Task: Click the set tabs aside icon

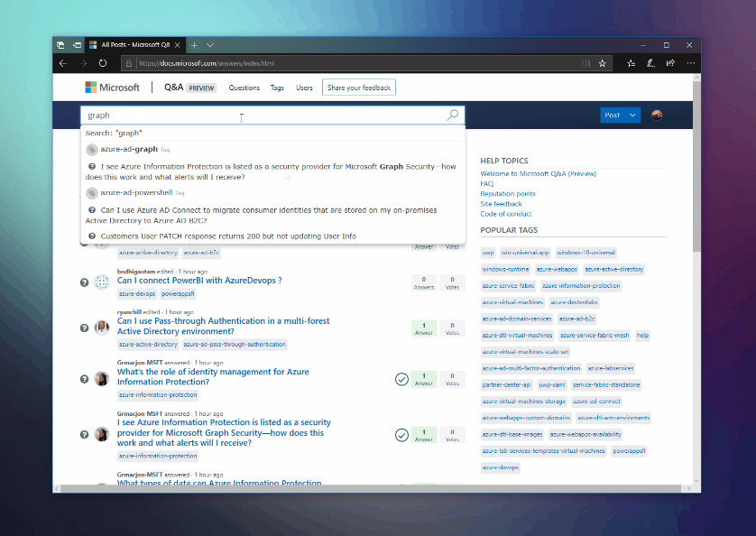Action: pos(77,45)
